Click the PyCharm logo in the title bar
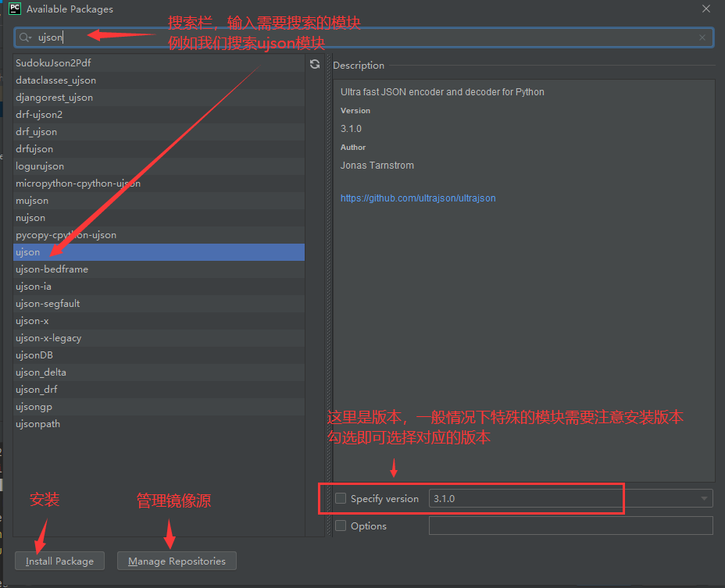The width and height of the screenshot is (725, 588). pyautogui.click(x=15, y=9)
